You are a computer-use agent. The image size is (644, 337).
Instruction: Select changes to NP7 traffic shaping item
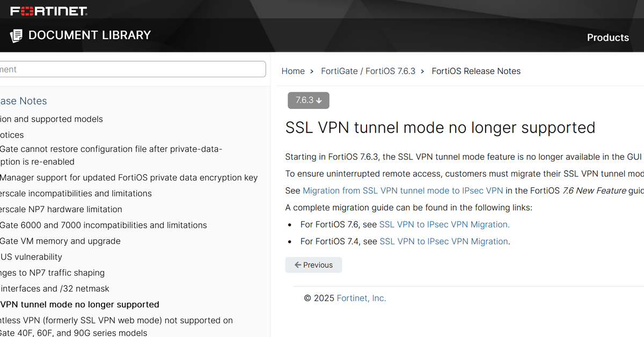point(53,273)
